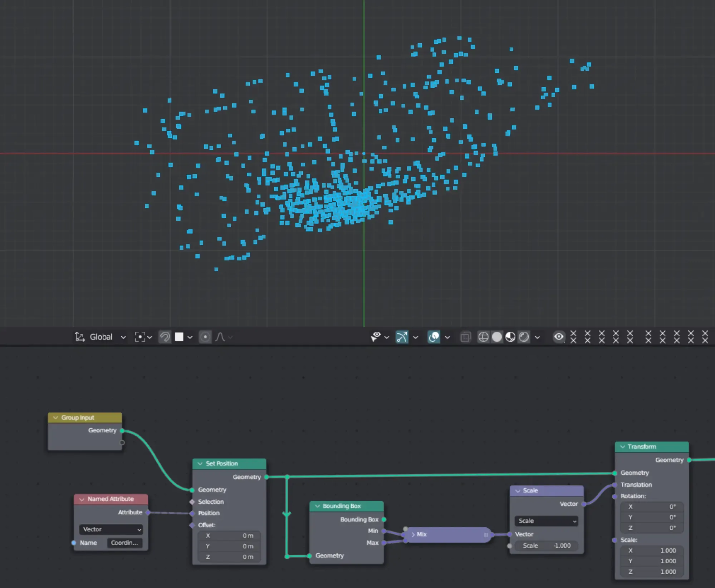Toggle viewport gizmos display
Screen dimensions: 715x588
[402, 337]
